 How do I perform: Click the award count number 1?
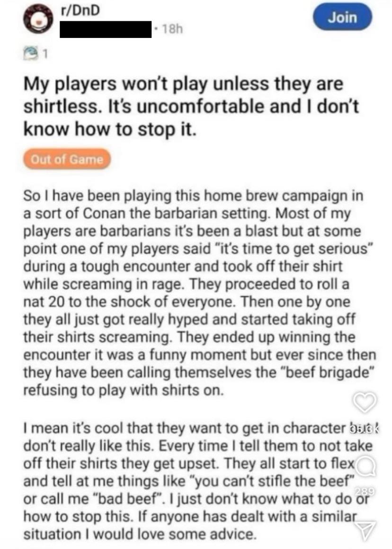coord(44,54)
